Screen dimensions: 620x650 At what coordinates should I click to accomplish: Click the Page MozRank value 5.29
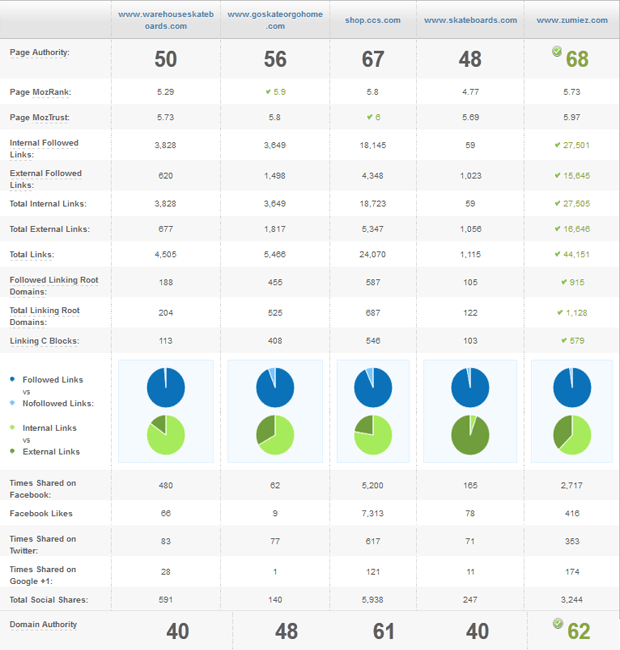click(165, 92)
